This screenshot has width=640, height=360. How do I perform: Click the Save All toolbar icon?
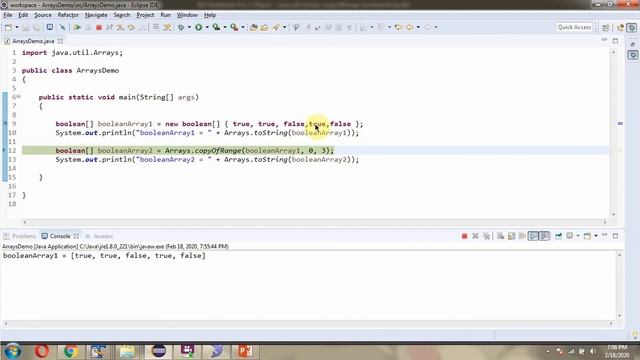(x=37, y=27)
